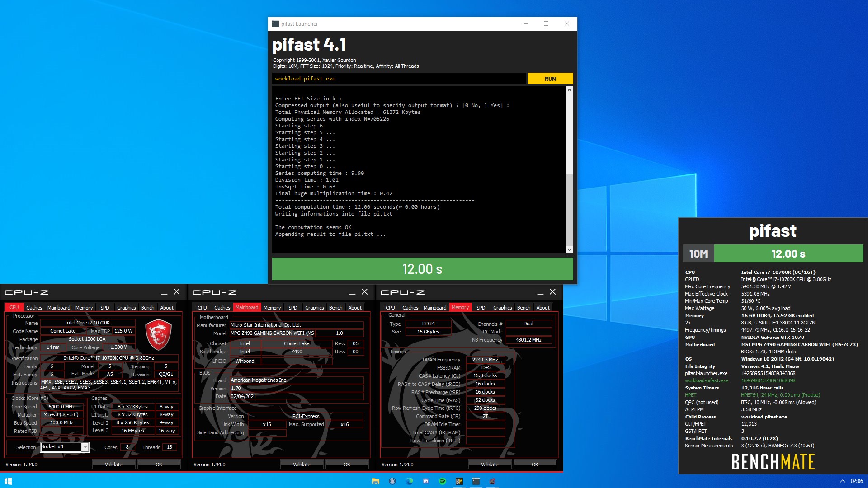This screenshot has width=868, height=488.
Task: Go to CPU tab in Memory CPU-Z window
Action: [391, 308]
